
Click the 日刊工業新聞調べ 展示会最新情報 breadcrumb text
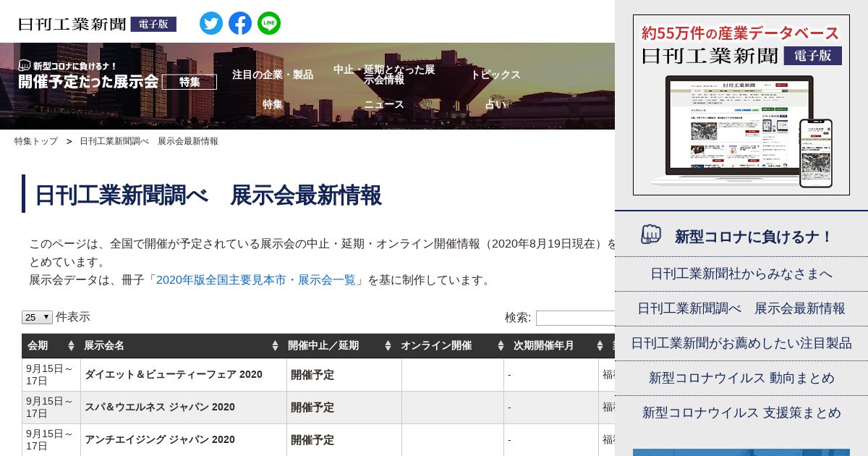(149, 141)
